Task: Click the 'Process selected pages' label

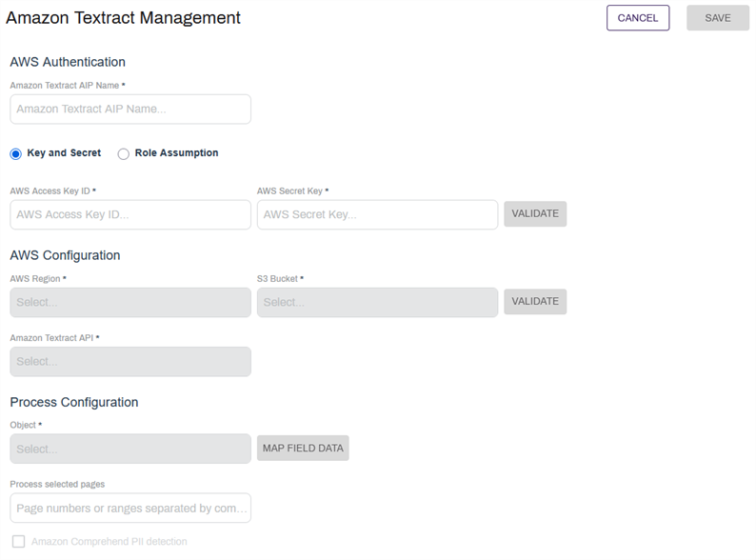Action: (57, 484)
